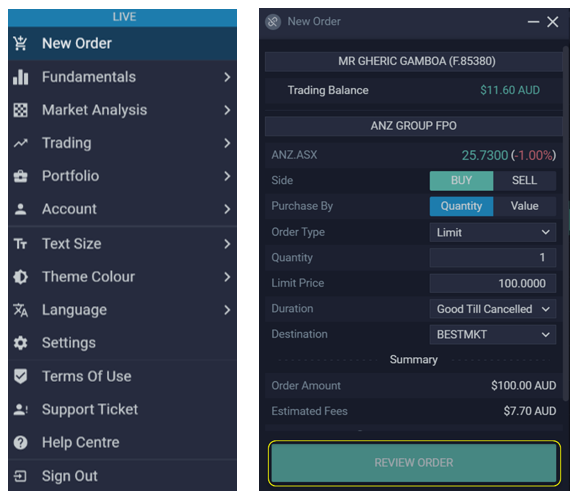This screenshot has height=499, width=578.
Task: Select the BUY side option
Action: pos(461,180)
